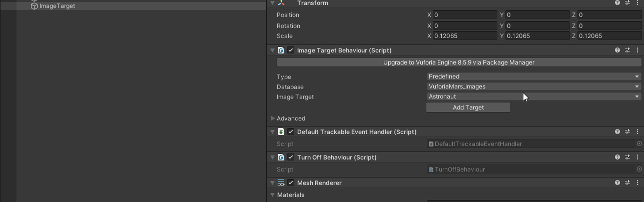Screen dimensions: 644x202
Task: Click TurnOffBehaviour script field
Action: [531, 169]
